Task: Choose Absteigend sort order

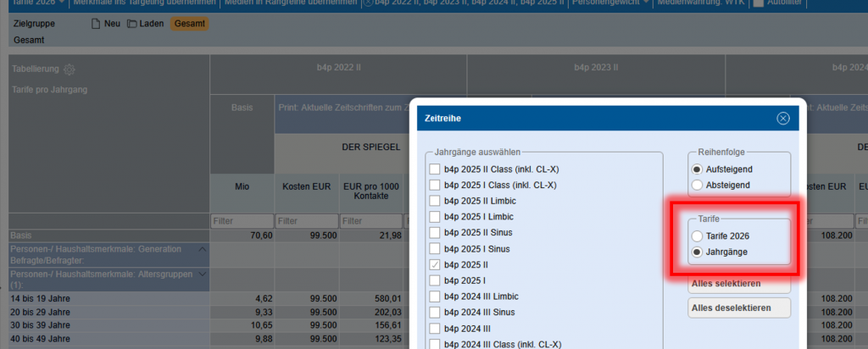Action: pos(698,184)
